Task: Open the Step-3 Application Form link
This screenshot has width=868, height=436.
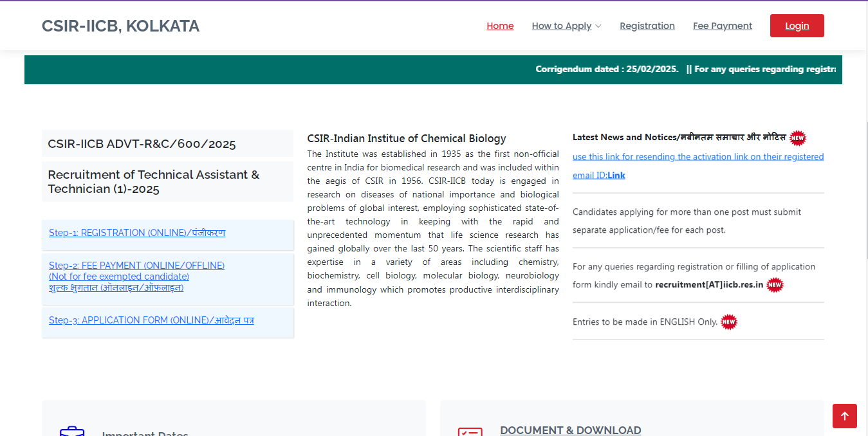Action: click(x=151, y=320)
